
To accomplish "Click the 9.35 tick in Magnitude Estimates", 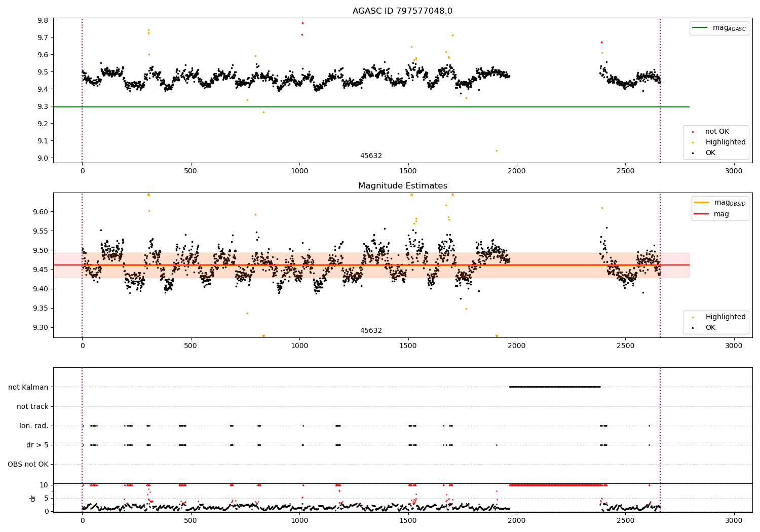I will click(x=41, y=308).
